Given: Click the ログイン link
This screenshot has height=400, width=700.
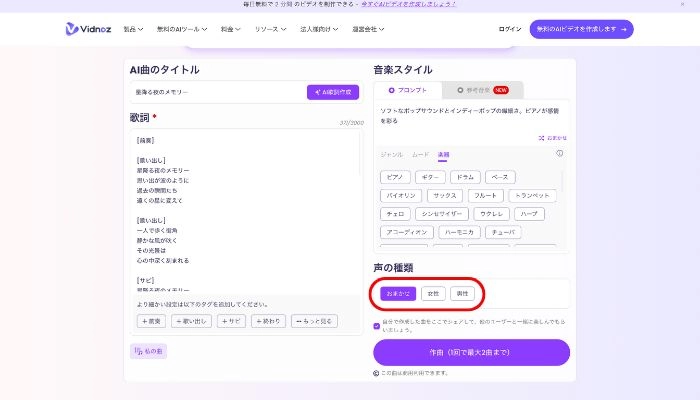Looking at the screenshot, I should pyautogui.click(x=510, y=29).
